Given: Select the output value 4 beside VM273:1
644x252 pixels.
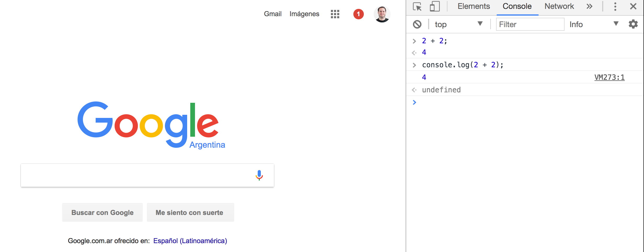Looking at the screenshot, I should (424, 77).
